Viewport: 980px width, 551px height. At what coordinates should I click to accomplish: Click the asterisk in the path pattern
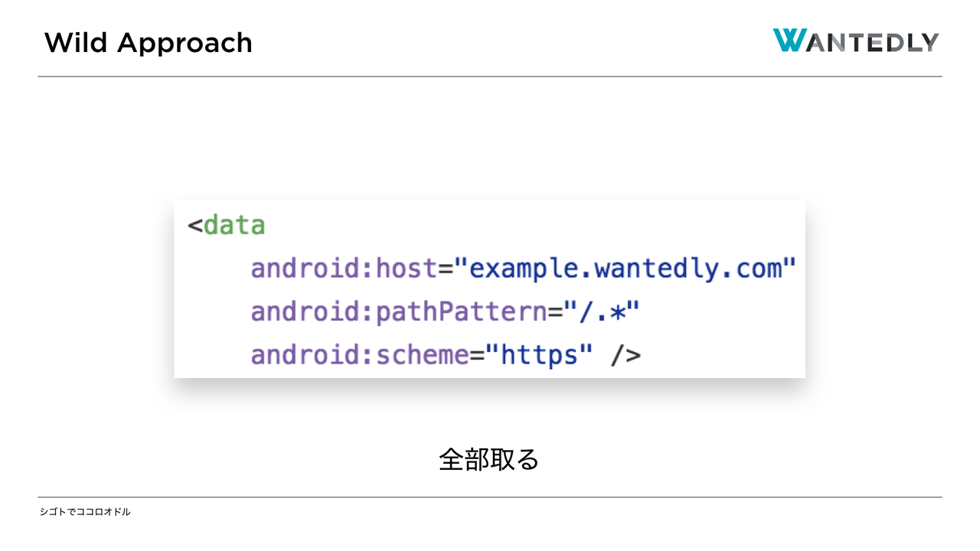pos(612,312)
